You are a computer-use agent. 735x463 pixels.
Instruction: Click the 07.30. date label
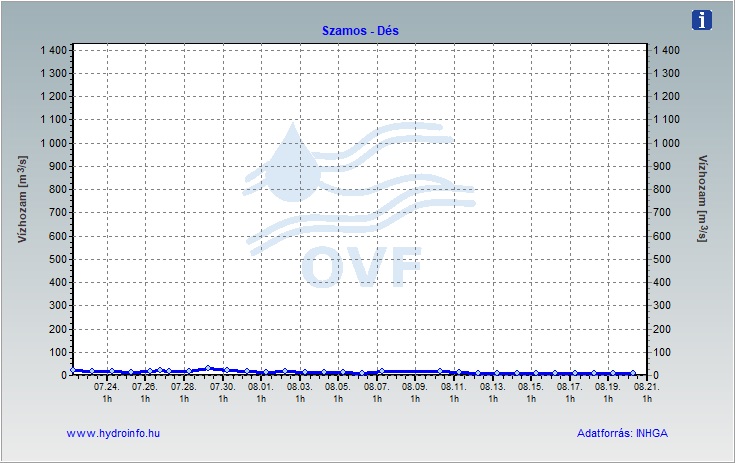point(222,387)
